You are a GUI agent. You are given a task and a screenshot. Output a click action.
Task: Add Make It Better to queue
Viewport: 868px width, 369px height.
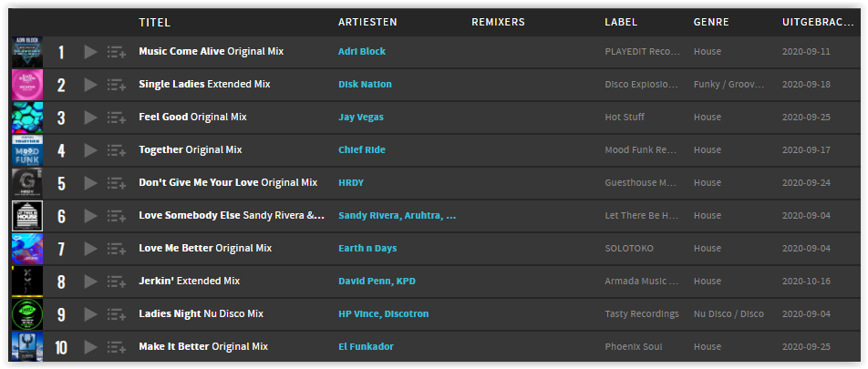point(117,347)
